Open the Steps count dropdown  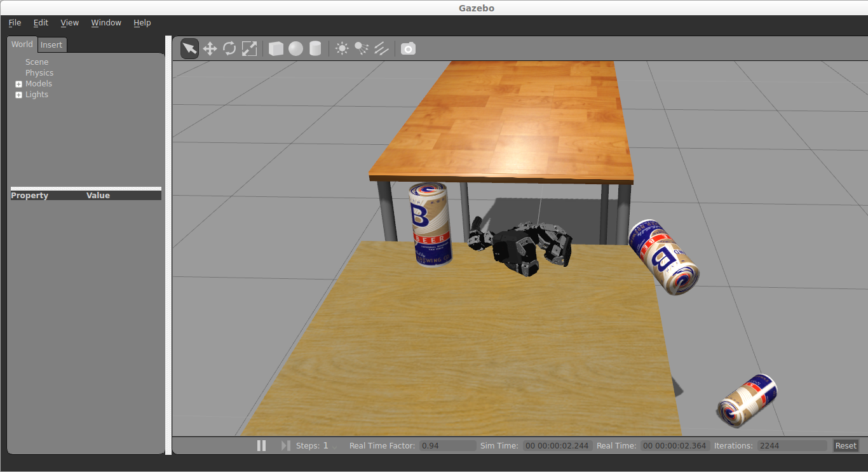tap(334, 446)
